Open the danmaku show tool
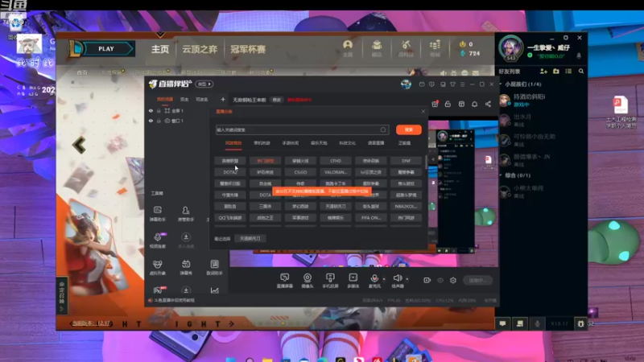 pyautogui.click(x=186, y=267)
